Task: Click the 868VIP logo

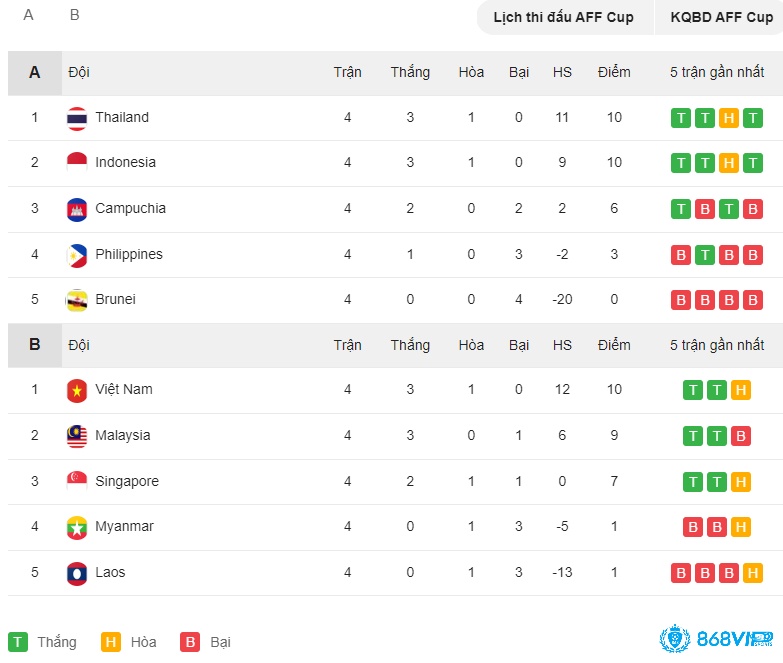Action: point(717,638)
